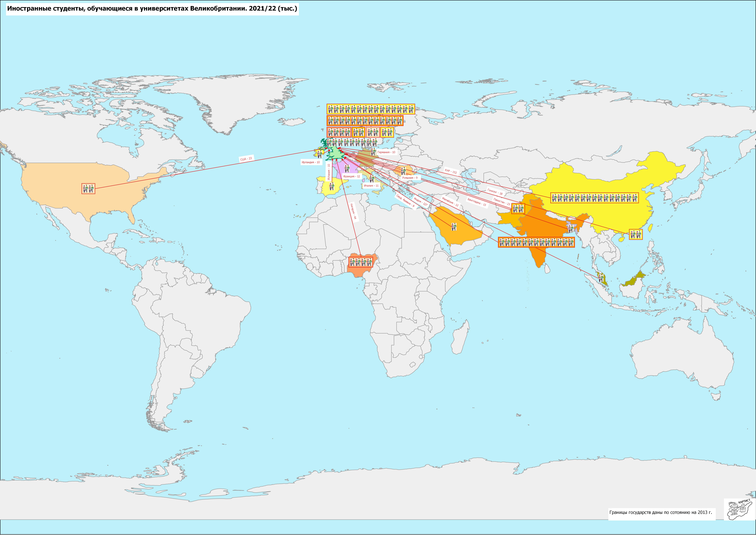Viewport: 756px width, 535px height.
Task: Select the long student row inside China
Action: tap(595, 198)
